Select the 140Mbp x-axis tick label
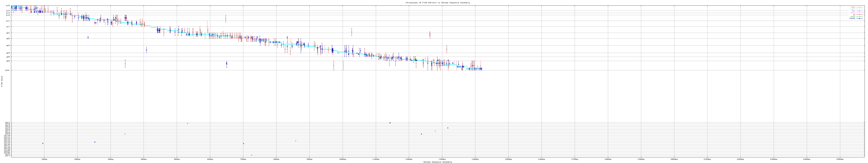Image resolution: width=868 pixels, height=163 pixels. pyautogui.click(x=475, y=159)
